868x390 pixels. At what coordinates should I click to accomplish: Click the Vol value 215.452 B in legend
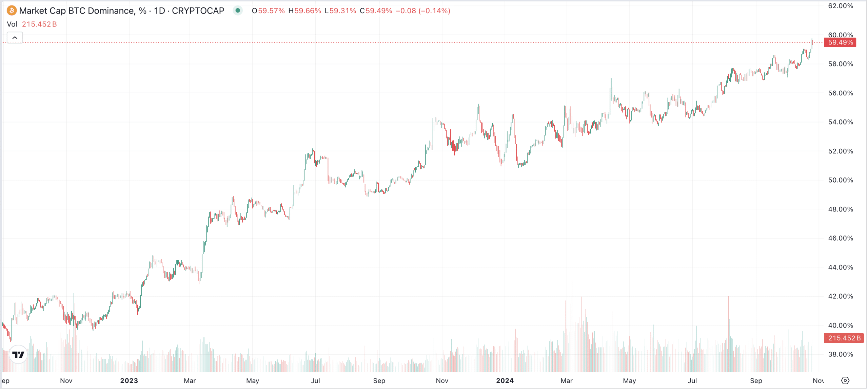[x=39, y=24]
